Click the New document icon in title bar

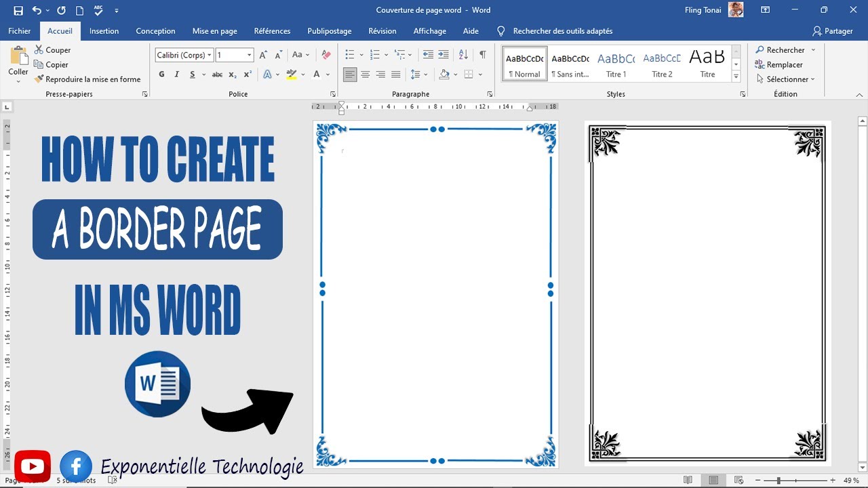[x=80, y=11]
